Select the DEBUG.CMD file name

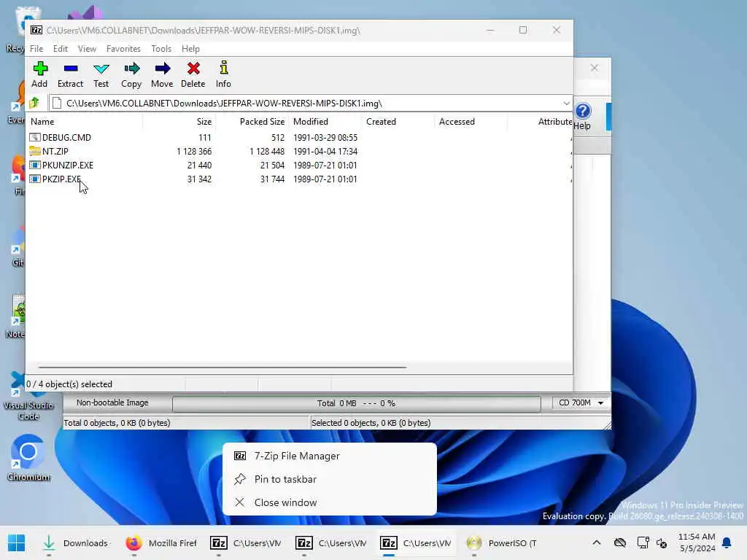(x=66, y=138)
